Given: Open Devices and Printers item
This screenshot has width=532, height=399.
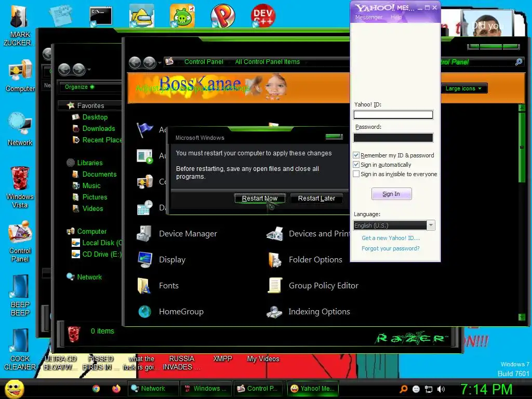Looking at the screenshot, I should tap(308, 234).
